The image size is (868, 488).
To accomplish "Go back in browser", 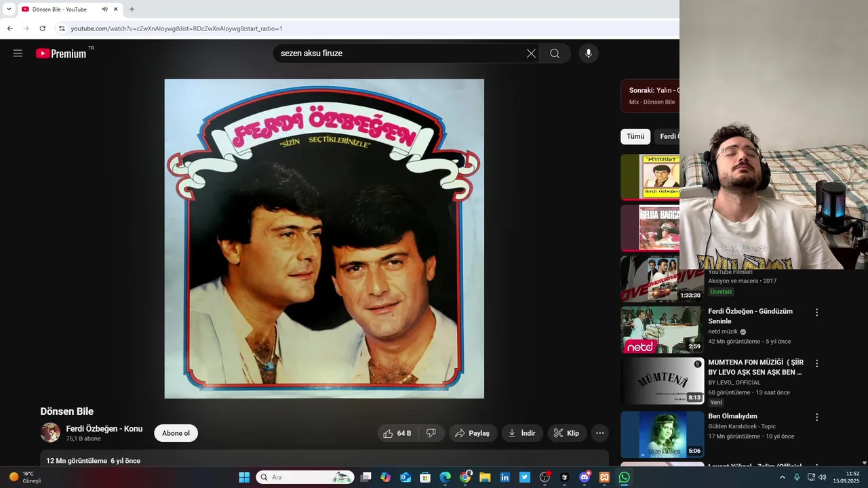I will point(9,28).
